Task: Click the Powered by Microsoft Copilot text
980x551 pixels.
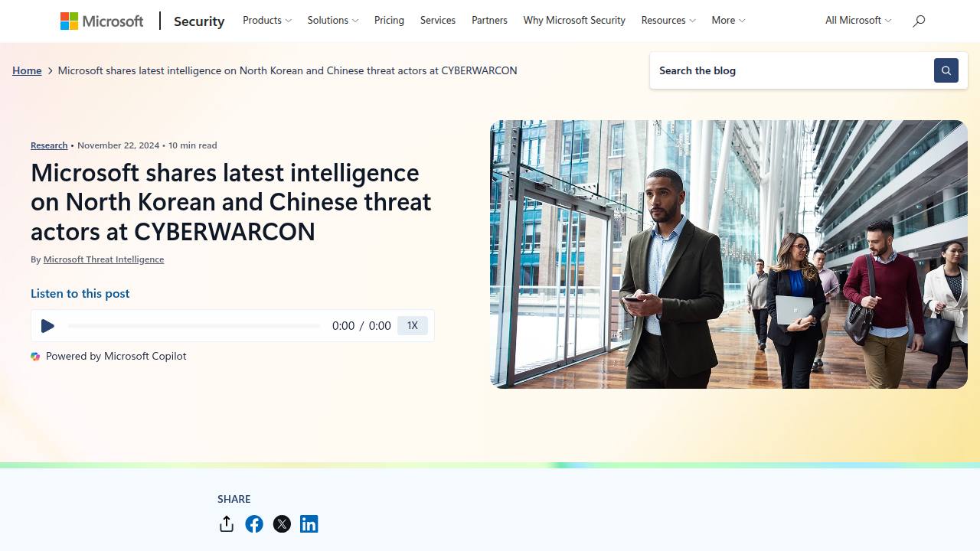Action: 116,357
